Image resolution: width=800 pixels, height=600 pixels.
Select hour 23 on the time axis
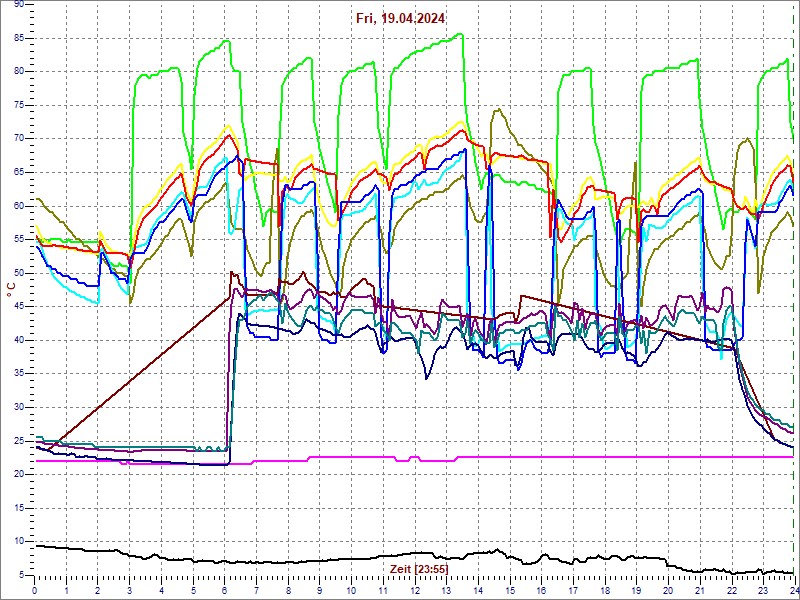763,589
